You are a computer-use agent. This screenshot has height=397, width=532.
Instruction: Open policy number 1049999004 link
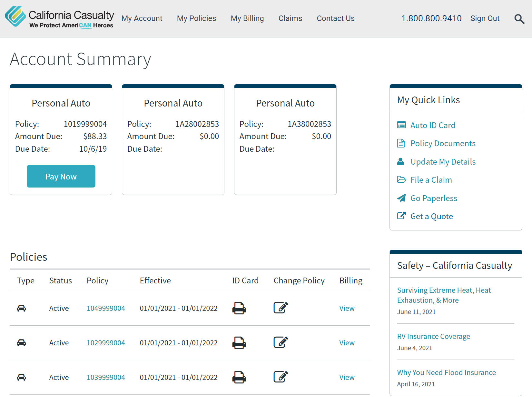click(x=106, y=308)
